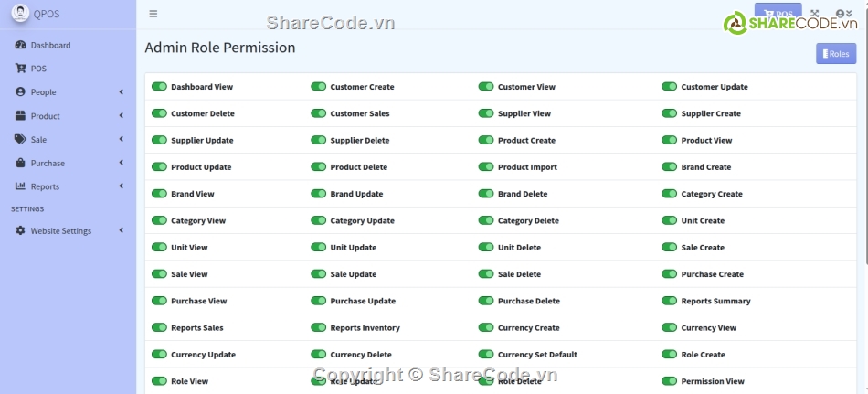This screenshot has height=394, width=868.
Task: Turn off the Product Delete switch
Action: (x=318, y=166)
